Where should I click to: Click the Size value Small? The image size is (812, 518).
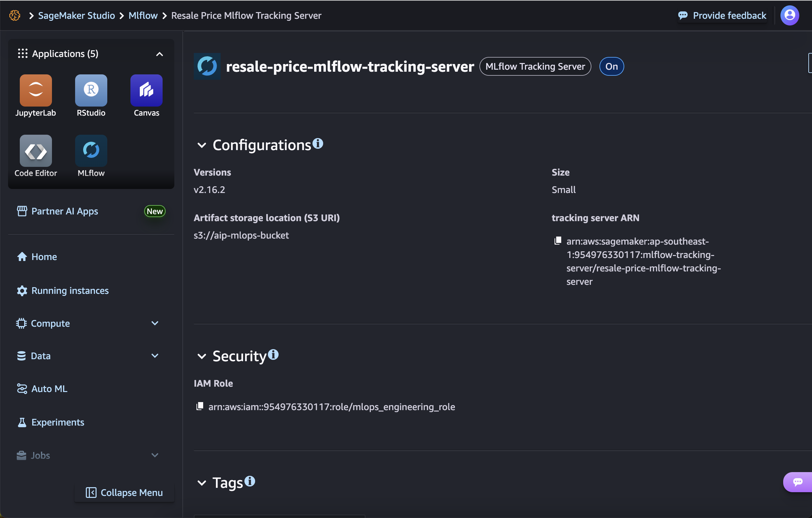(x=564, y=190)
